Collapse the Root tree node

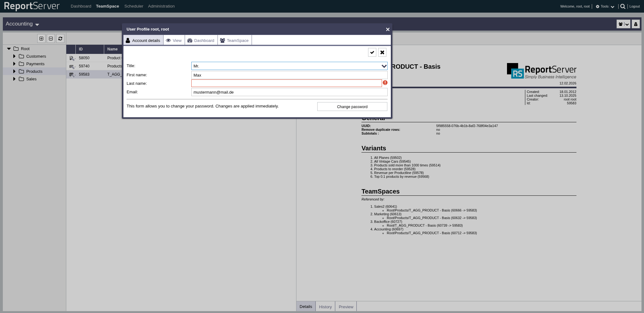[9, 49]
